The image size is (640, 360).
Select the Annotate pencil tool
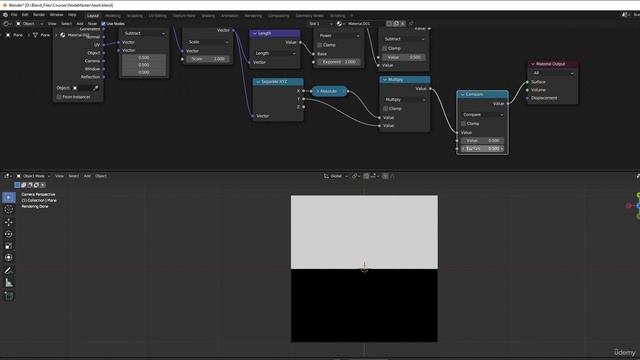[9, 270]
